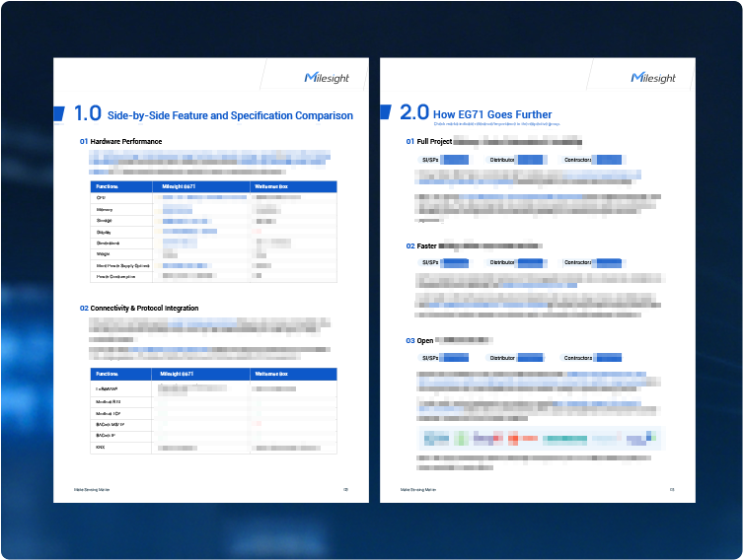The width and height of the screenshot is (743, 560).
Task: Click the Weight row label in hardware table
Action: point(103,254)
